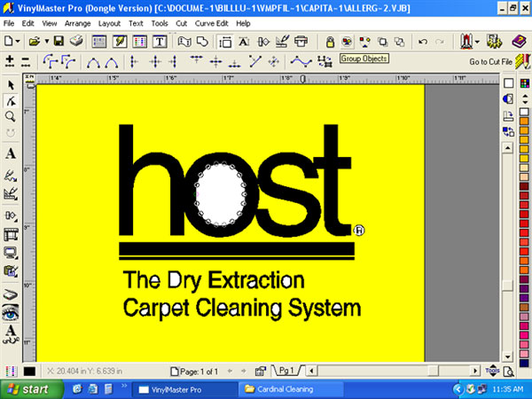Open the Edit menu
The height and width of the screenshot is (399, 532).
click(27, 23)
